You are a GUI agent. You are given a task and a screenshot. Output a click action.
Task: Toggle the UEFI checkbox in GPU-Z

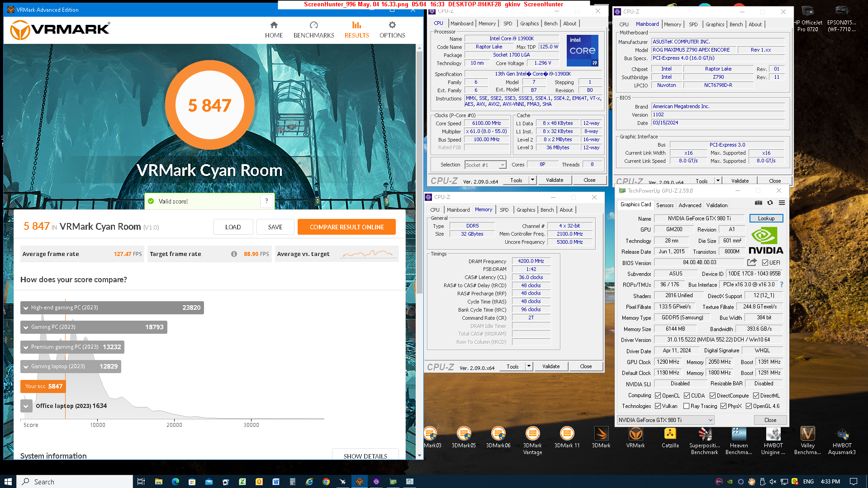pos(765,263)
